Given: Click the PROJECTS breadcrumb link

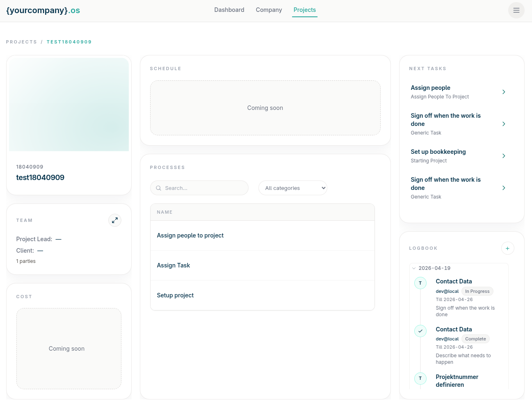Looking at the screenshot, I should 21,42.
